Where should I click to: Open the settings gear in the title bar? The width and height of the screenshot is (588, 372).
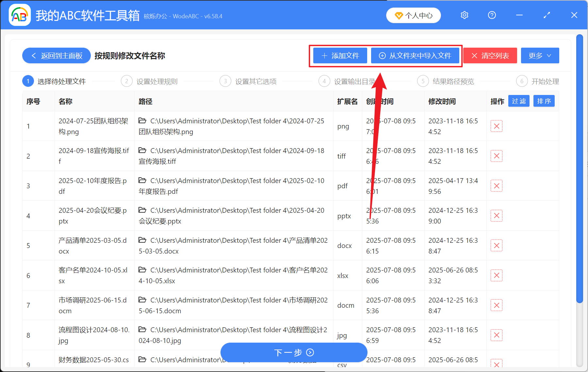464,15
